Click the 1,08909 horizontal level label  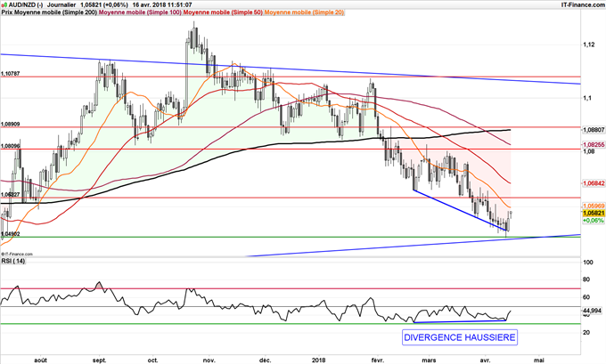pos(11,125)
